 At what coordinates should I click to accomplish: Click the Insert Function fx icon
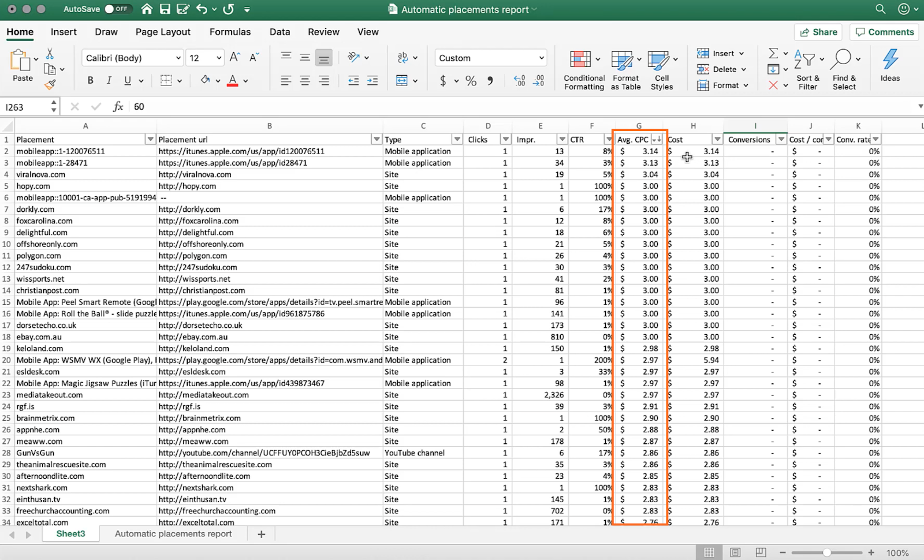pos(118,106)
